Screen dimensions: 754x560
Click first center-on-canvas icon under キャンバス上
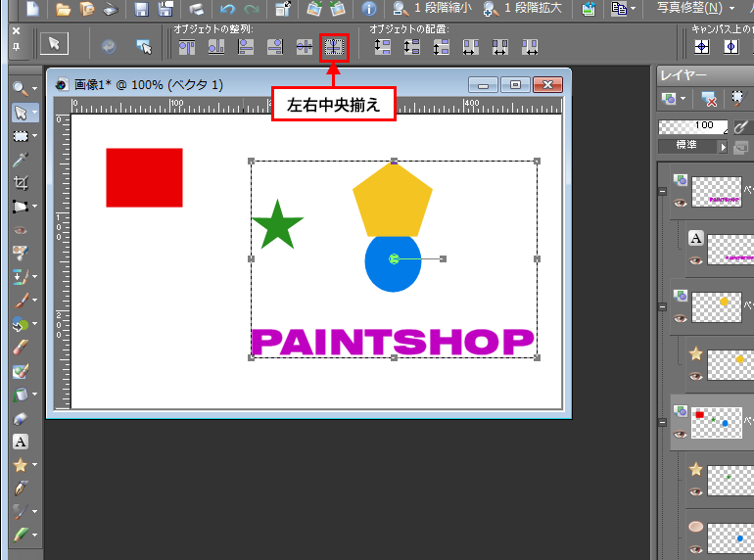click(x=701, y=47)
